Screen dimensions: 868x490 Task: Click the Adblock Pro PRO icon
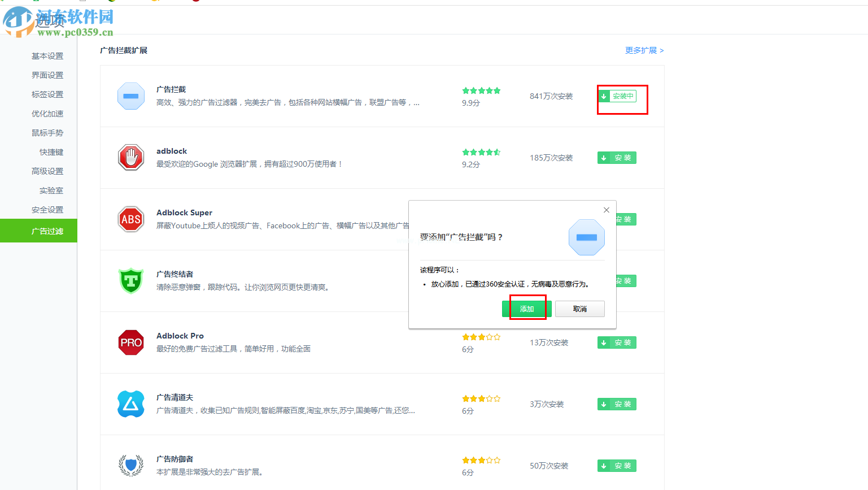[x=131, y=342]
